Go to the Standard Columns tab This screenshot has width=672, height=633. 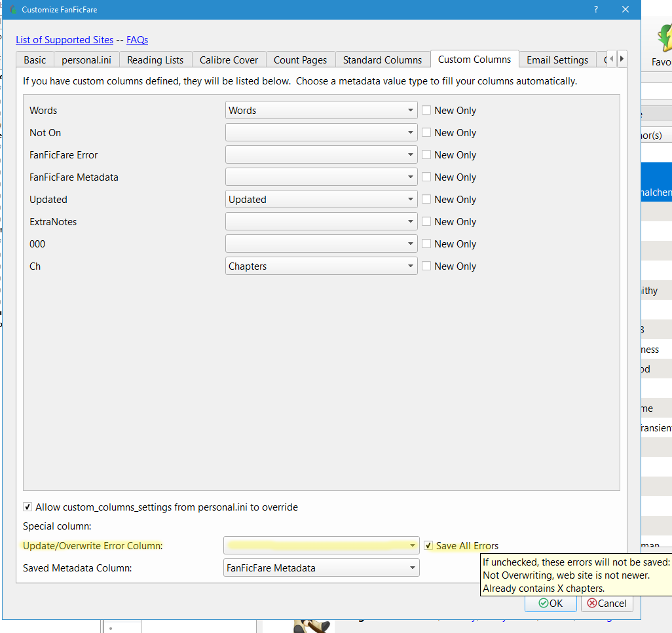pyautogui.click(x=383, y=60)
